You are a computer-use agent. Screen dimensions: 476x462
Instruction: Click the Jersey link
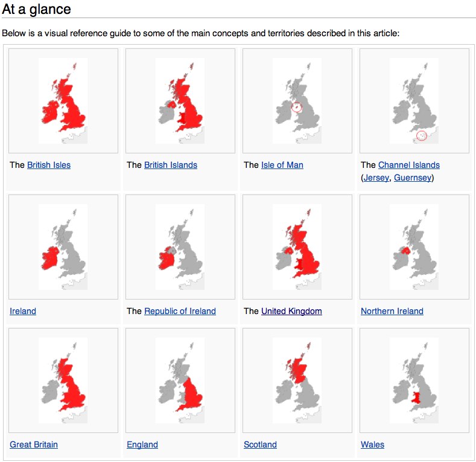(x=376, y=178)
